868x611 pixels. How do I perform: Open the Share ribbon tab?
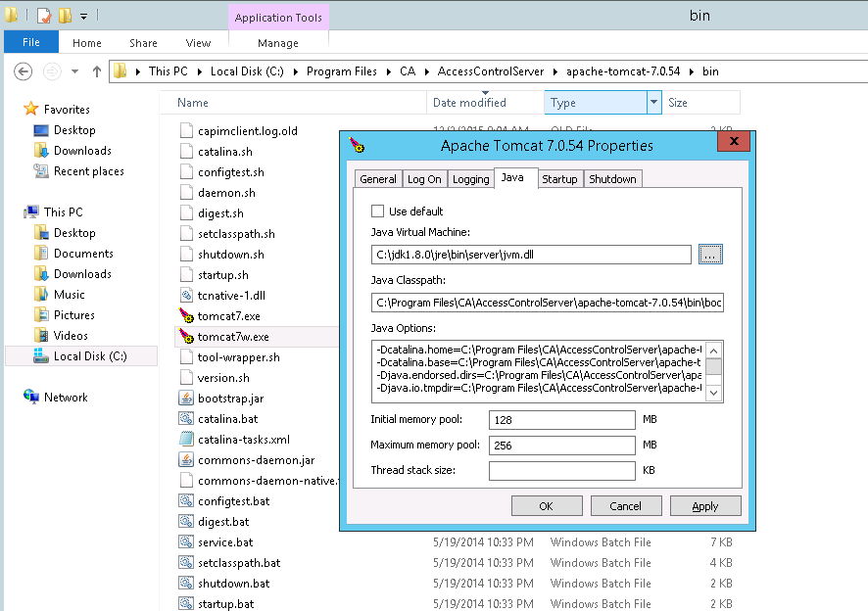coord(143,43)
